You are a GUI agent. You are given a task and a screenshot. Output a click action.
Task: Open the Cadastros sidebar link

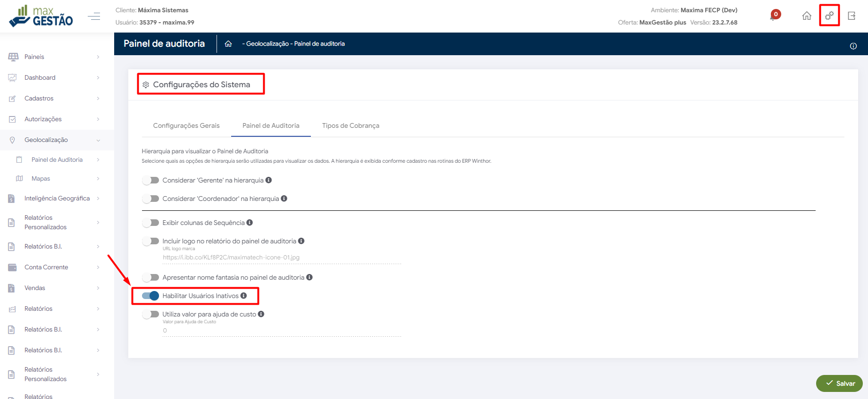click(39, 99)
